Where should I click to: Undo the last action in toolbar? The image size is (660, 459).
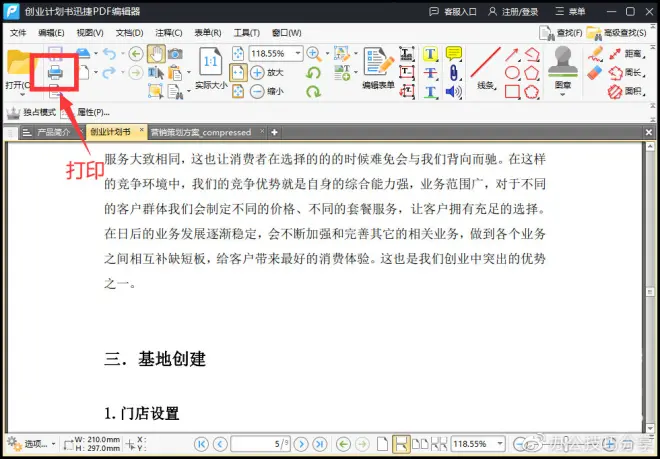coord(109,53)
